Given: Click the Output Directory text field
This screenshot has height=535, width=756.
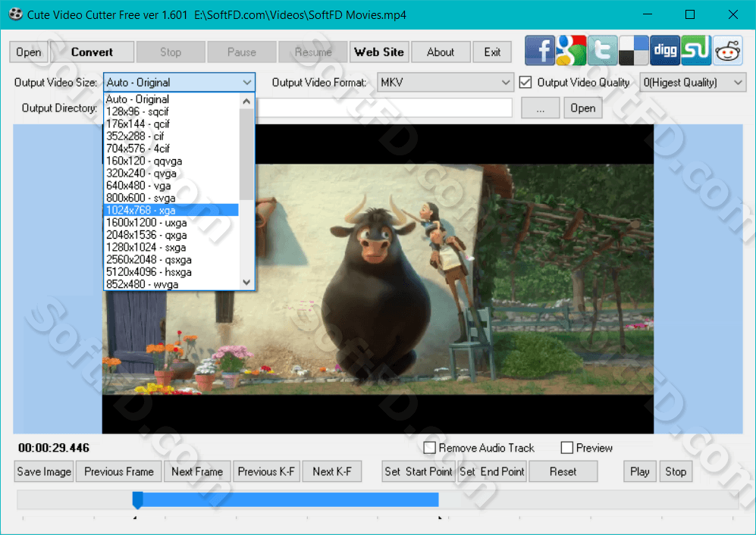Looking at the screenshot, I should coord(384,108).
